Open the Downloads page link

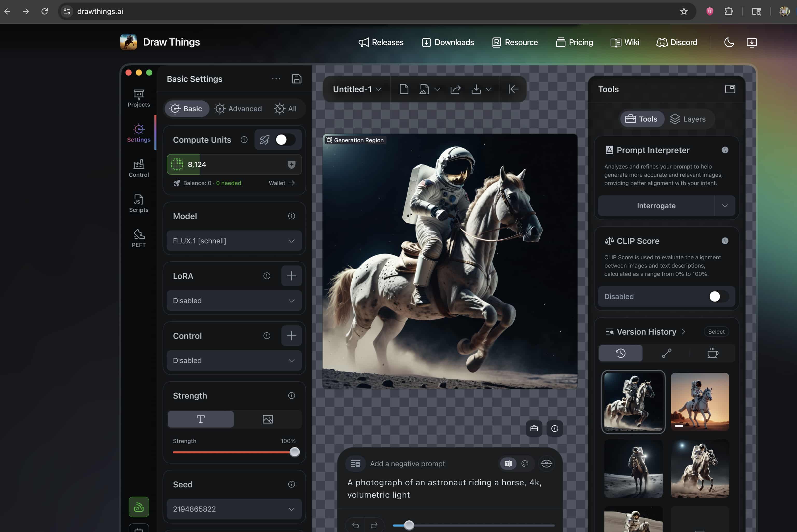448,43
